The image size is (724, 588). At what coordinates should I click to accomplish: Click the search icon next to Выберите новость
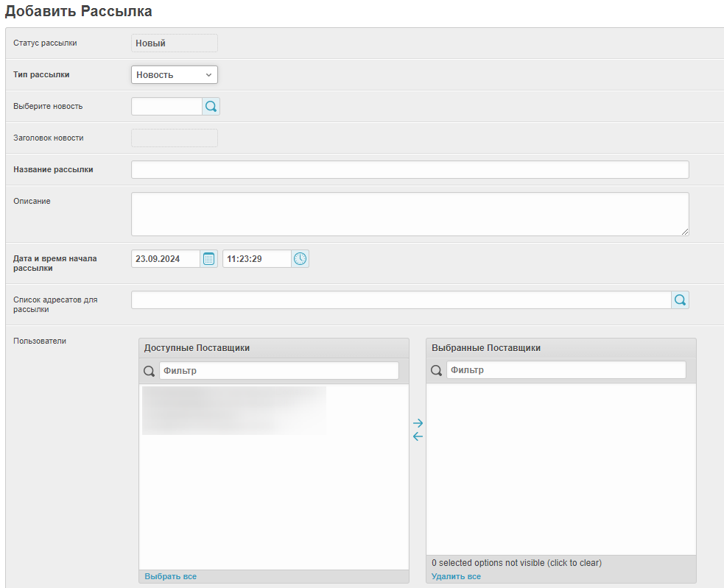click(x=211, y=107)
